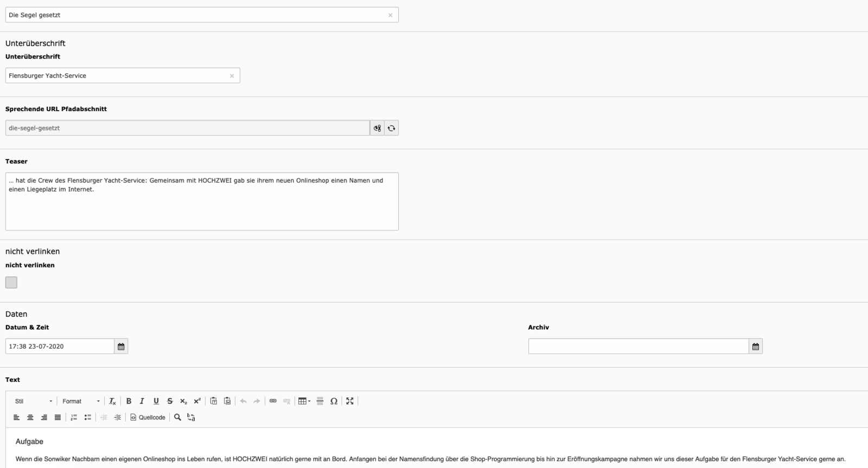Open the Archiv date picker
This screenshot has width=868, height=468.
tap(755, 347)
